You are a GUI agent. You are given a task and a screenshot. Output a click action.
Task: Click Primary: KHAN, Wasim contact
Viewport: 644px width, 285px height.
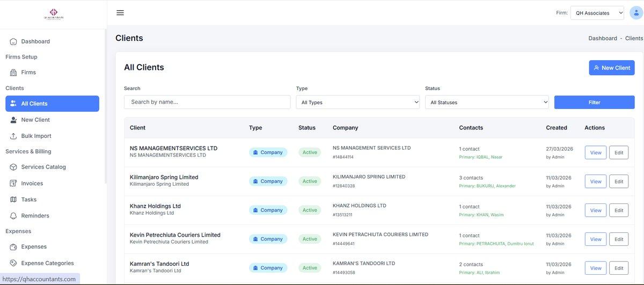(481, 215)
